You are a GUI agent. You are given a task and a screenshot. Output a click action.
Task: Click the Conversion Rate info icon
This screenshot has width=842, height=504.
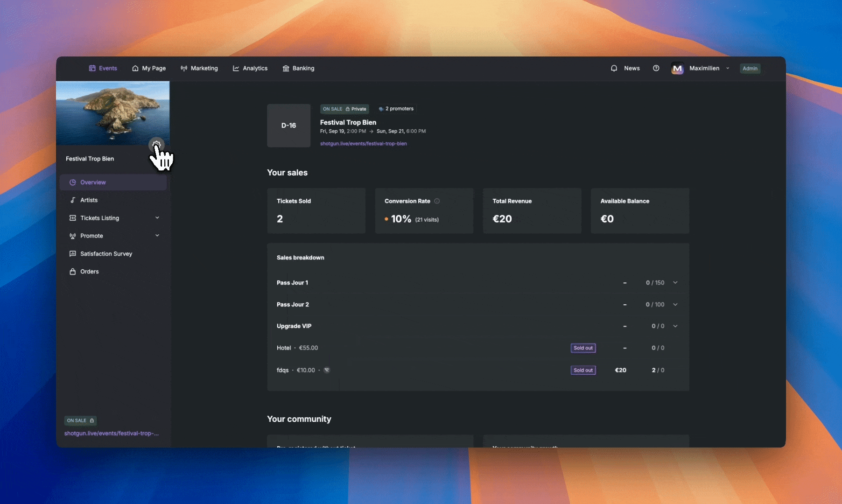point(437,201)
